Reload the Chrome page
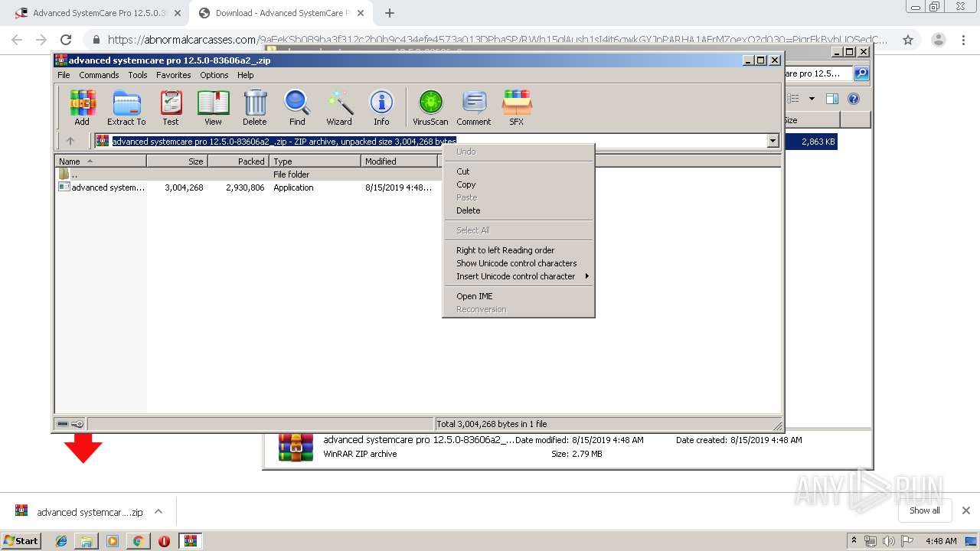The image size is (980, 551). click(66, 40)
